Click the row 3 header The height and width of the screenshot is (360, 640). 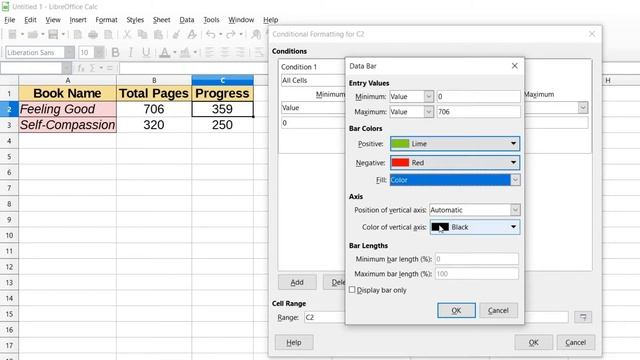coord(9,125)
